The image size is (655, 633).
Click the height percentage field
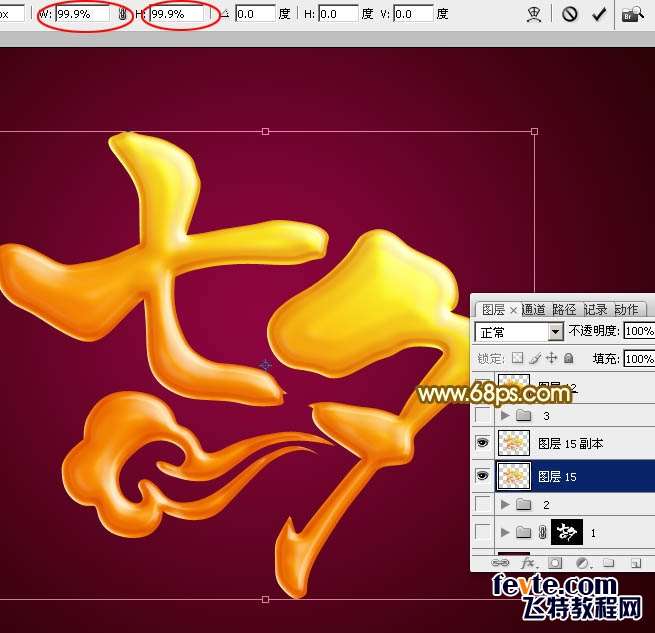[x=176, y=14]
